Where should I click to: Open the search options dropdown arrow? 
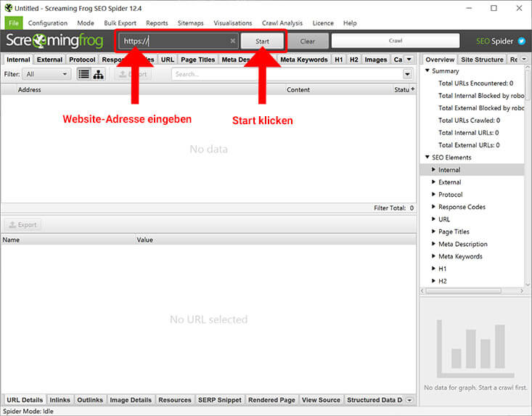coord(407,74)
